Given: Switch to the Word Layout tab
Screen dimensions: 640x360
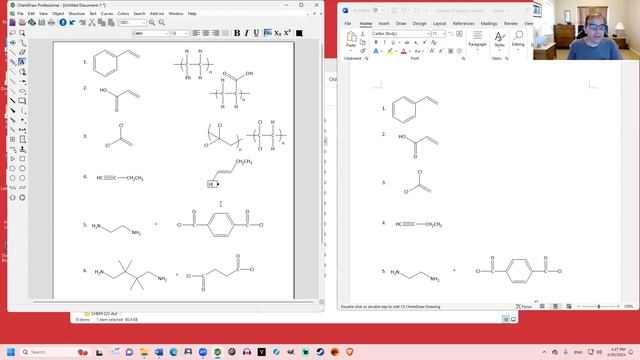Looking at the screenshot, I should [x=440, y=24].
